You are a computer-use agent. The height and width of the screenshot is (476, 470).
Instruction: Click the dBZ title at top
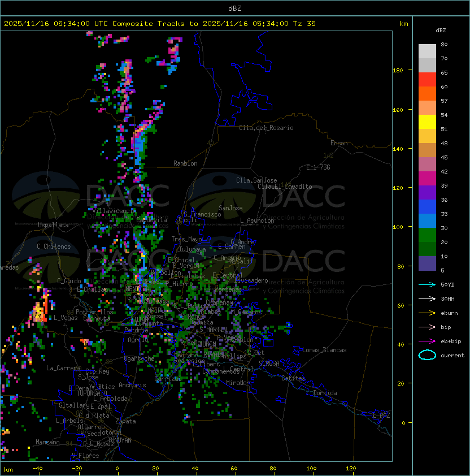pyautogui.click(x=235, y=8)
